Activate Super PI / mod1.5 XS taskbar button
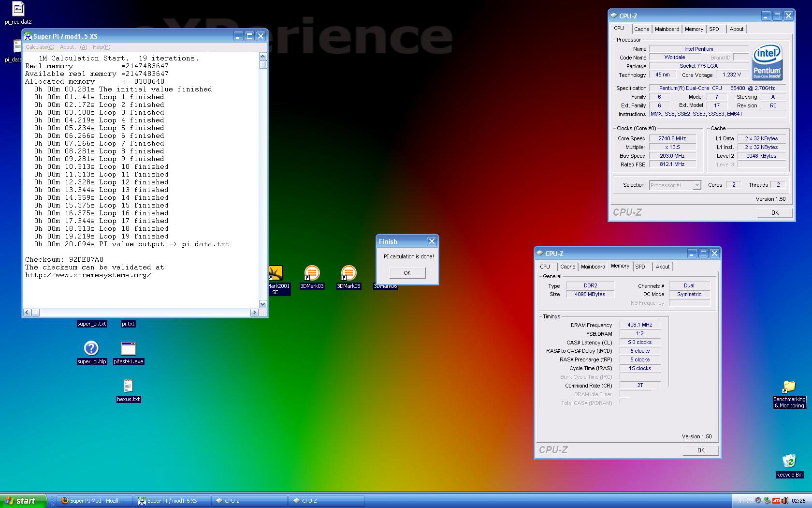 tap(173, 501)
